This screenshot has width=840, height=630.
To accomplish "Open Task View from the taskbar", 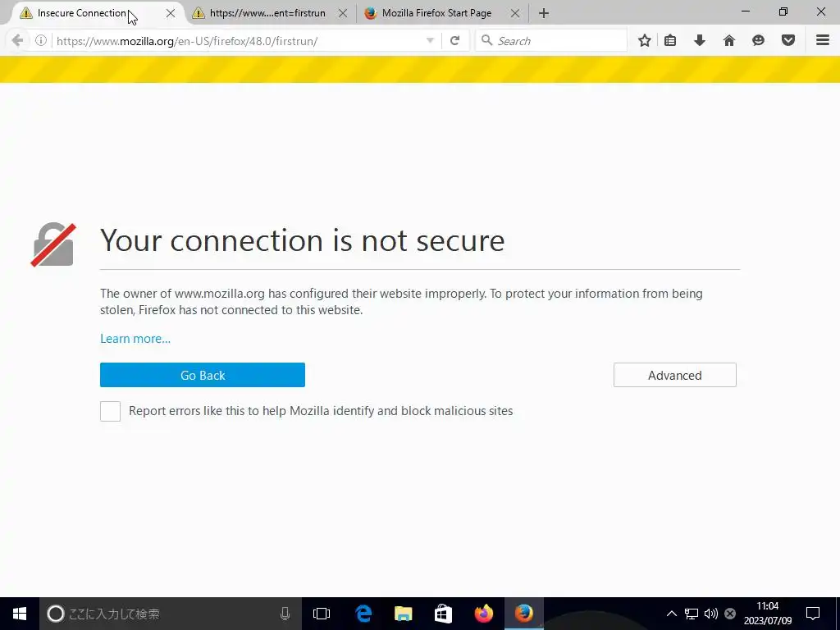I will 322,614.
